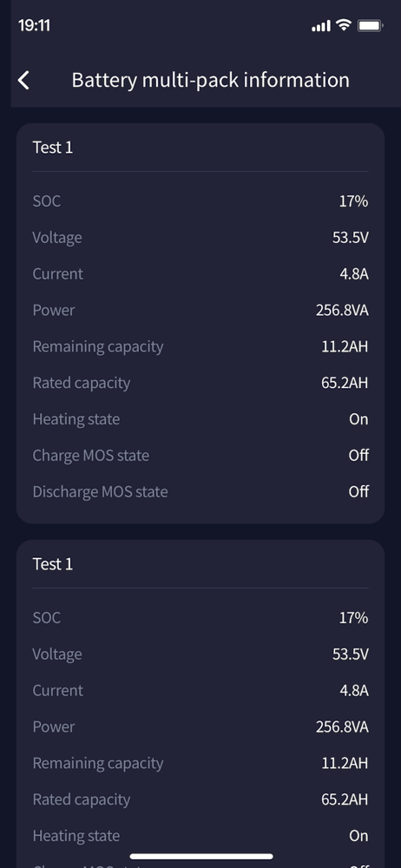This screenshot has width=401, height=868.
Task: Tap the Voltage 53.5V row in upper card
Action: [x=200, y=238]
